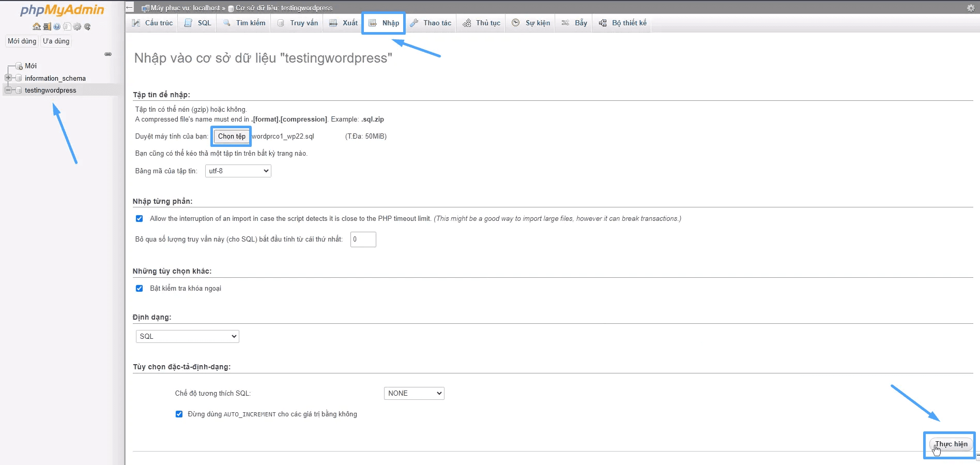Open the Bẫy triggers tab

tap(574, 23)
